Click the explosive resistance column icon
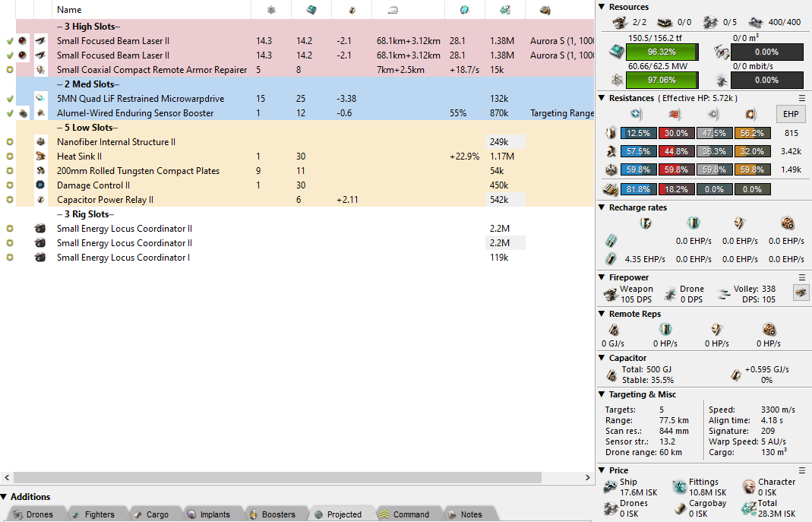 pyautogui.click(x=748, y=114)
